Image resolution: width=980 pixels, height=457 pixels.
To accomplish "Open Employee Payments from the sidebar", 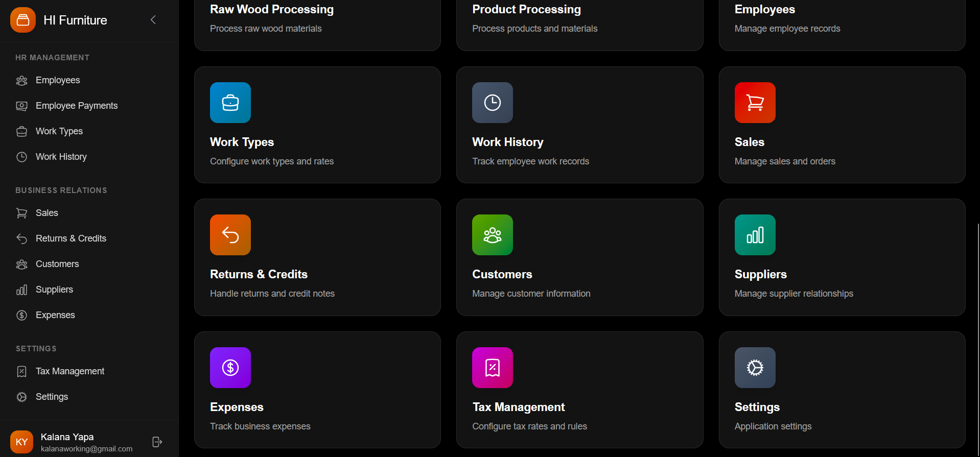I will tap(77, 106).
